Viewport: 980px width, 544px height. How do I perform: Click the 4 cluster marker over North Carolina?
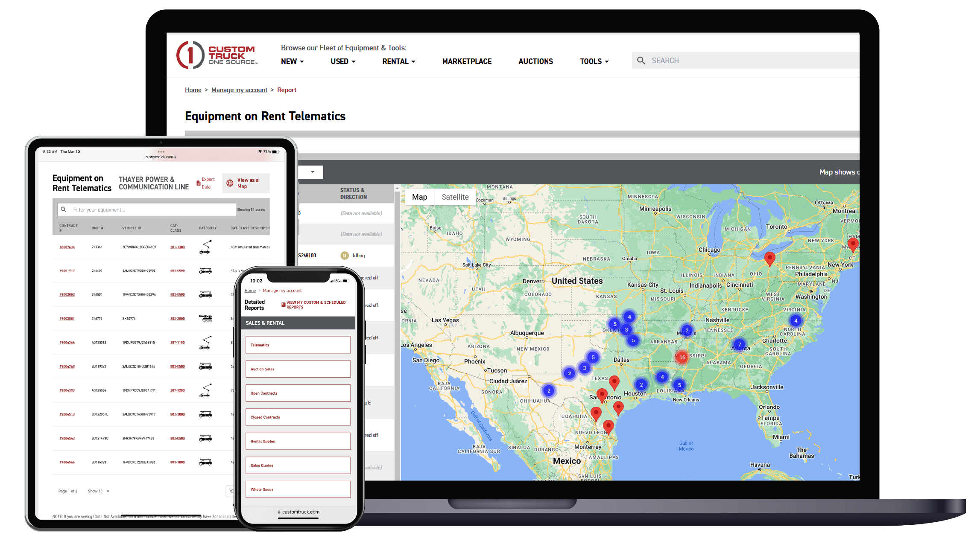(796, 321)
